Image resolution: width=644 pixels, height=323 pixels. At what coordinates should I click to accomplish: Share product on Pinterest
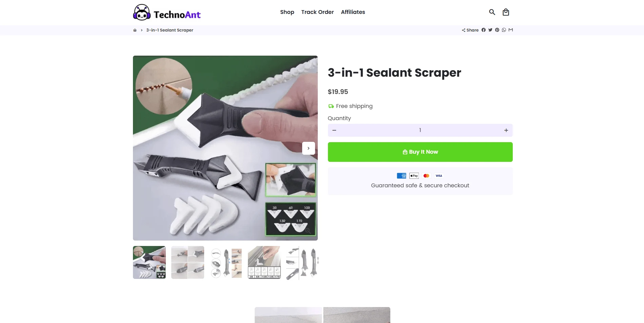[x=497, y=30]
